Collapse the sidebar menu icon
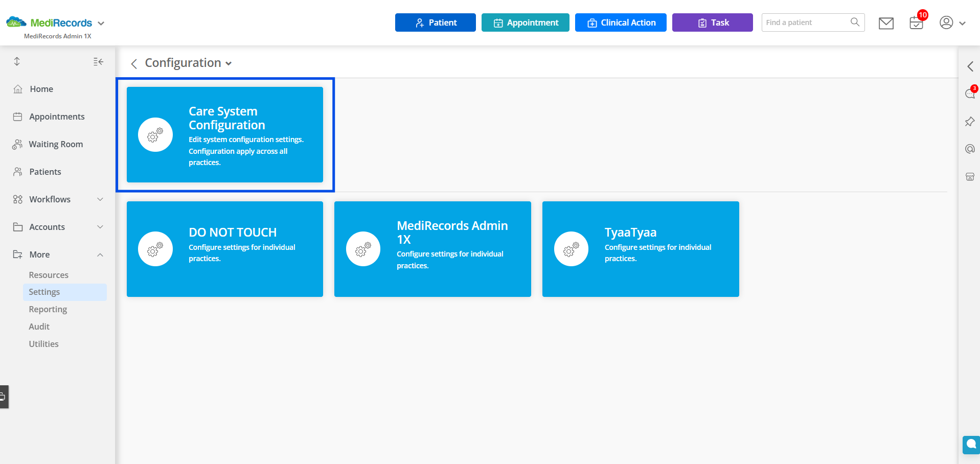Screen dimensions: 980x464 [x=99, y=62]
